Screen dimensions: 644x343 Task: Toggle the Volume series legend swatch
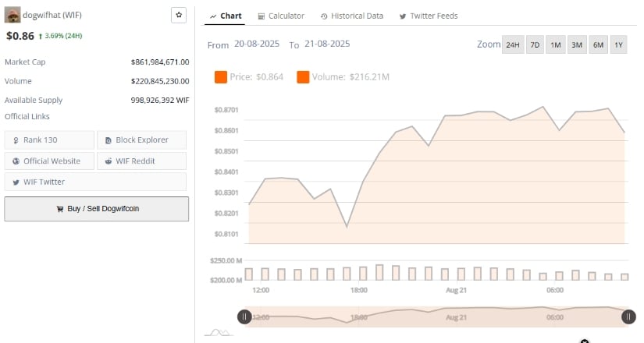click(x=303, y=77)
